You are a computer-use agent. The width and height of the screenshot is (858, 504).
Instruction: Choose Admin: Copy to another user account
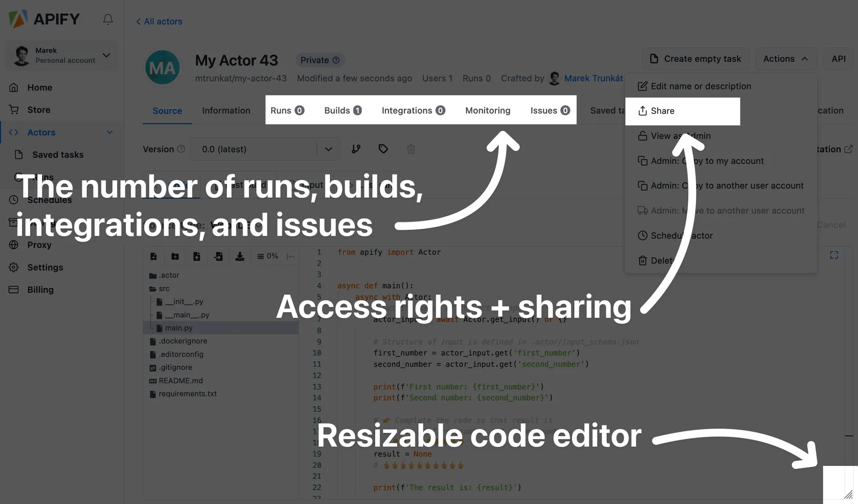721,186
